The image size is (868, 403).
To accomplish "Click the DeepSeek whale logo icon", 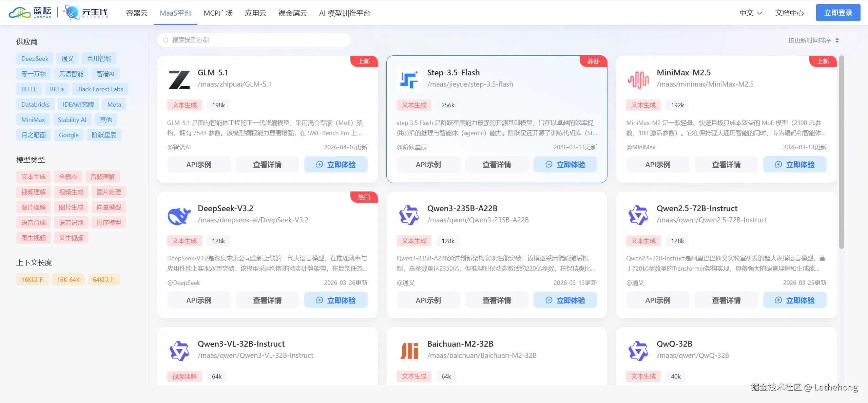I will (x=179, y=216).
